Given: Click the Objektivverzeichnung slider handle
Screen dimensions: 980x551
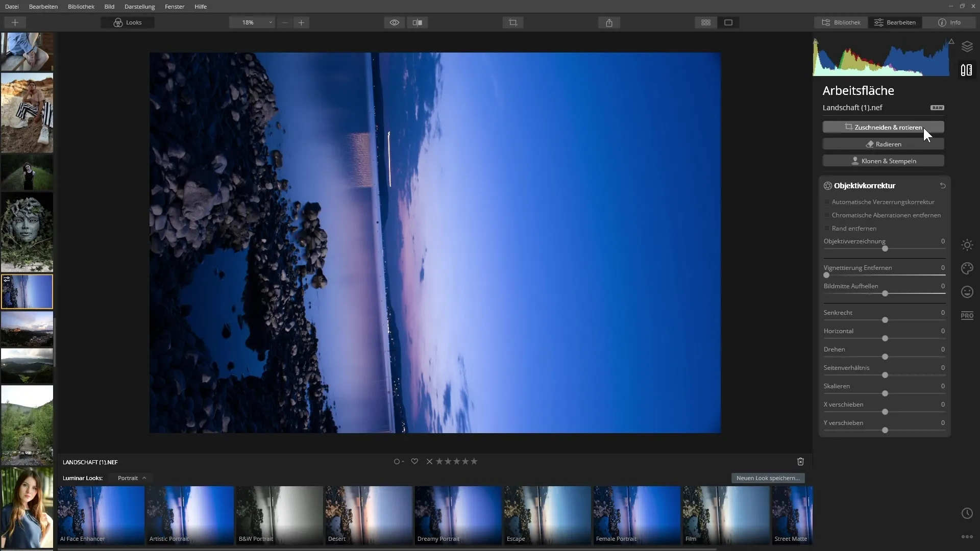Looking at the screenshot, I should (885, 248).
